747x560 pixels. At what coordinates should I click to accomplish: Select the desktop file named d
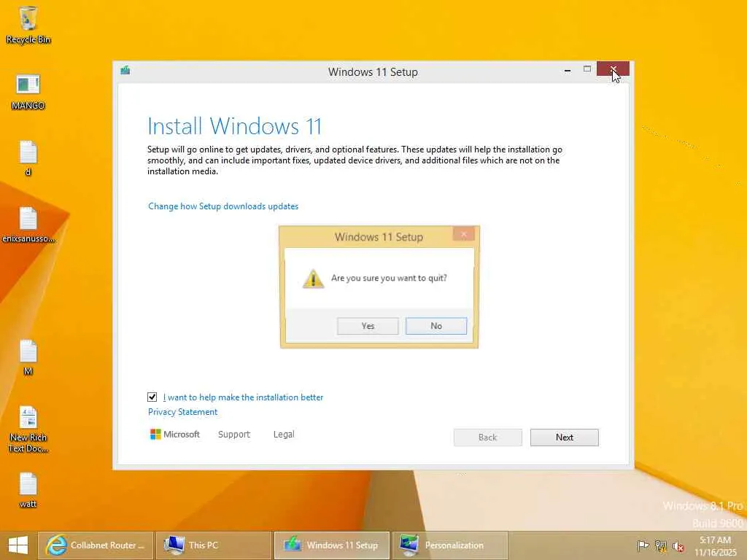click(28, 158)
